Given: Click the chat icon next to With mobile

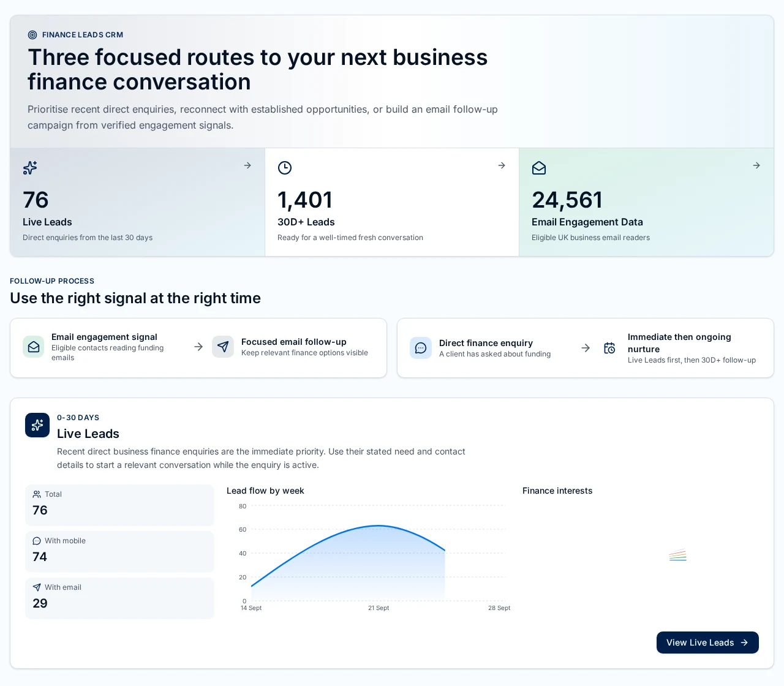Looking at the screenshot, I should 37,541.
